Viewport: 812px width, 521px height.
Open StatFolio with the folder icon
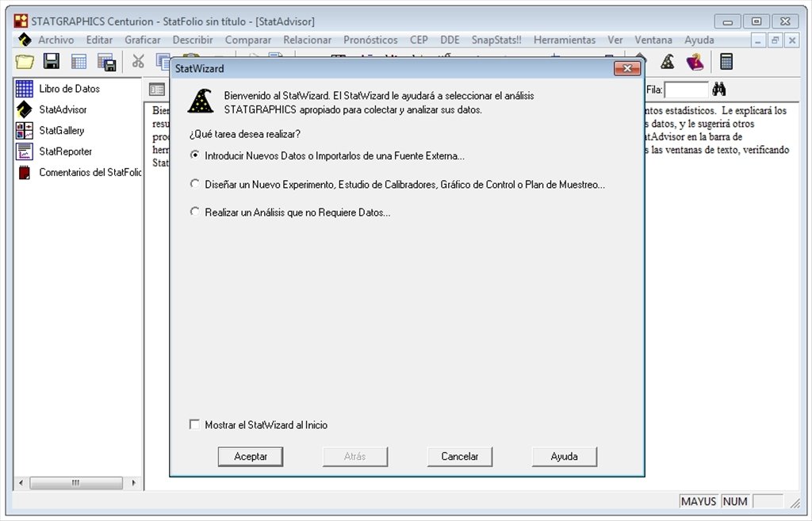(x=25, y=62)
